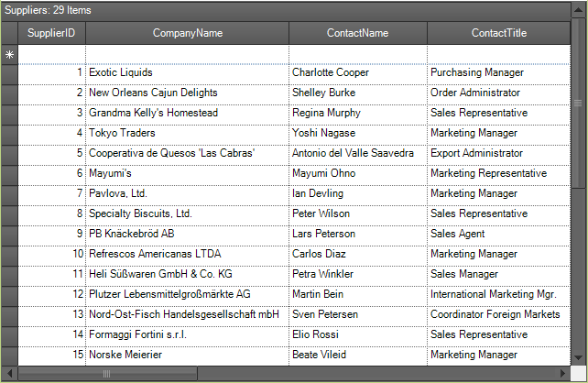Click the vertical scrollbar up arrow

coord(578,10)
